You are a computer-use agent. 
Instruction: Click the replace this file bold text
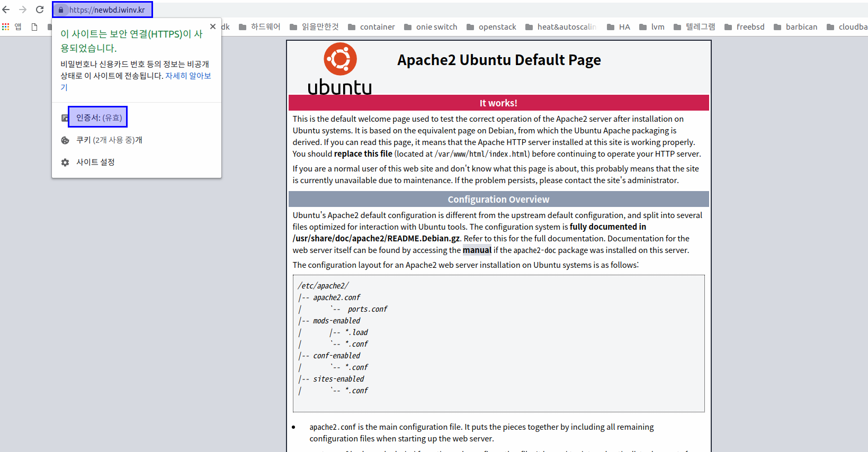(x=363, y=153)
